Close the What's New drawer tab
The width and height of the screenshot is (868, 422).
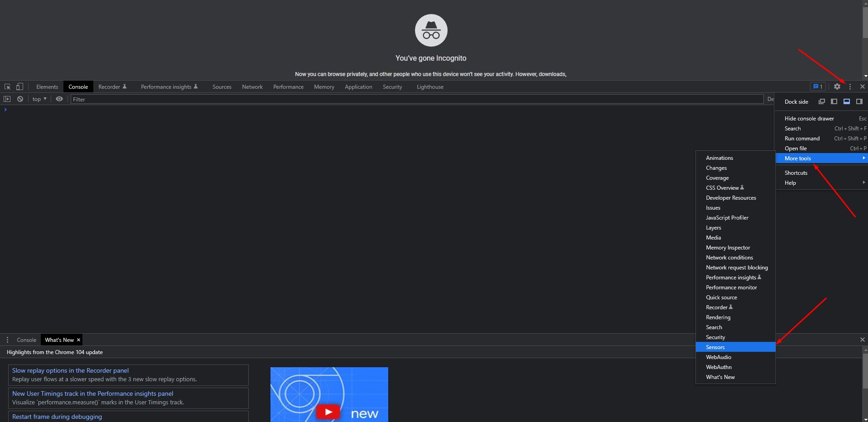[x=78, y=340]
